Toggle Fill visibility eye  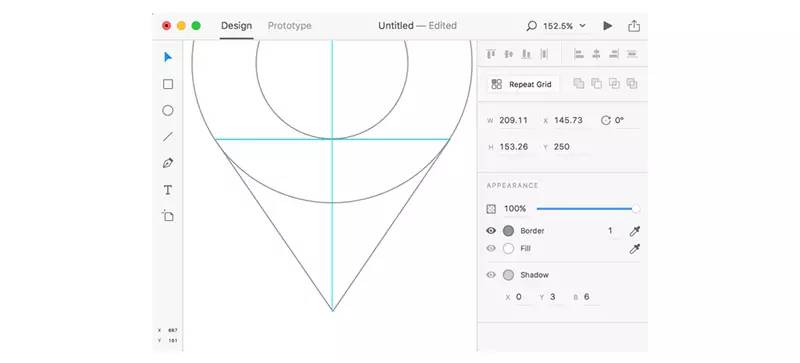tap(491, 249)
